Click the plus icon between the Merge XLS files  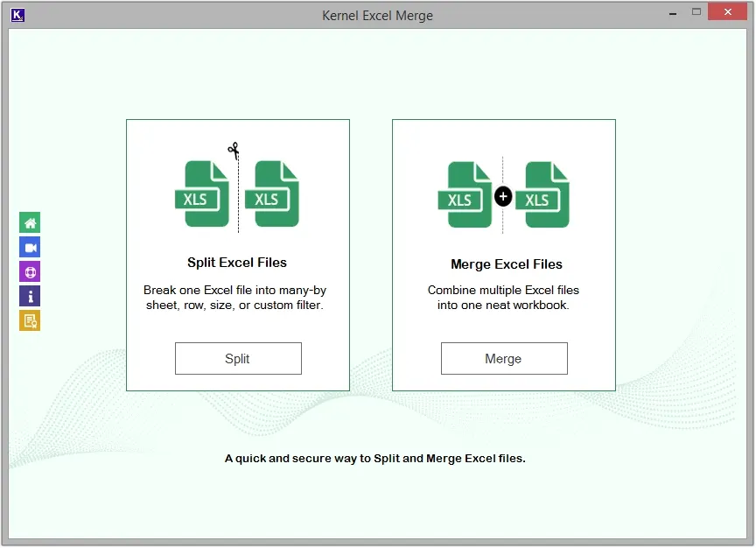point(503,197)
